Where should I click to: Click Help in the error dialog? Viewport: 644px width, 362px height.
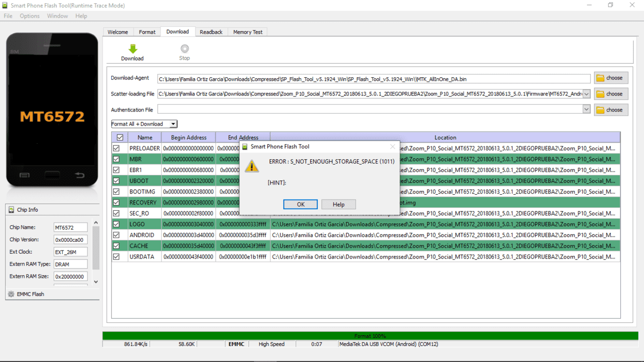[x=339, y=204]
